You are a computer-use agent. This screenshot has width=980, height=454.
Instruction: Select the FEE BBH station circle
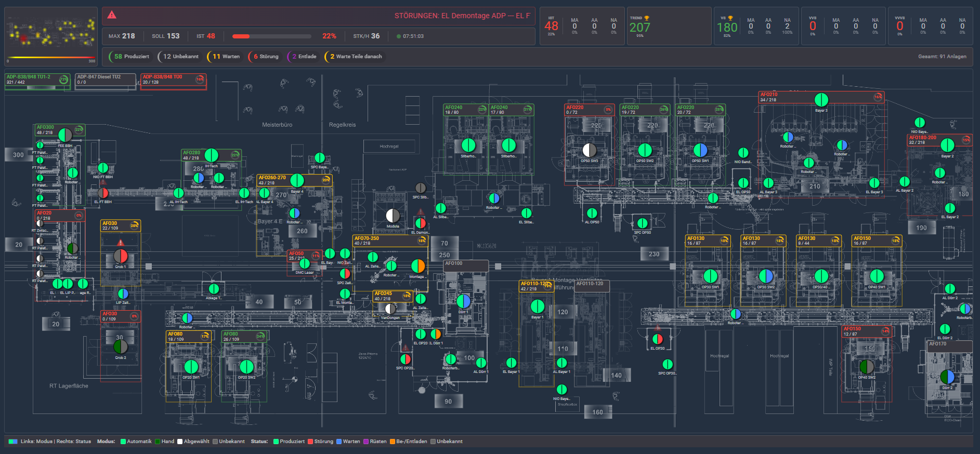65,135
